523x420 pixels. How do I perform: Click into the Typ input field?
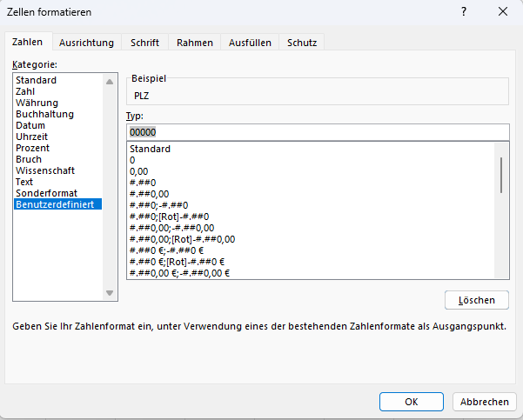click(317, 132)
